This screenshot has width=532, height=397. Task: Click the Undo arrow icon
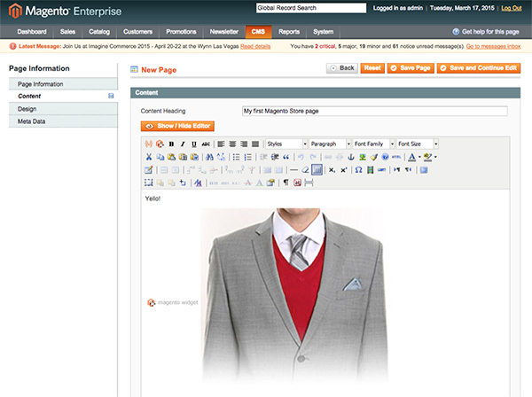tap(301, 157)
